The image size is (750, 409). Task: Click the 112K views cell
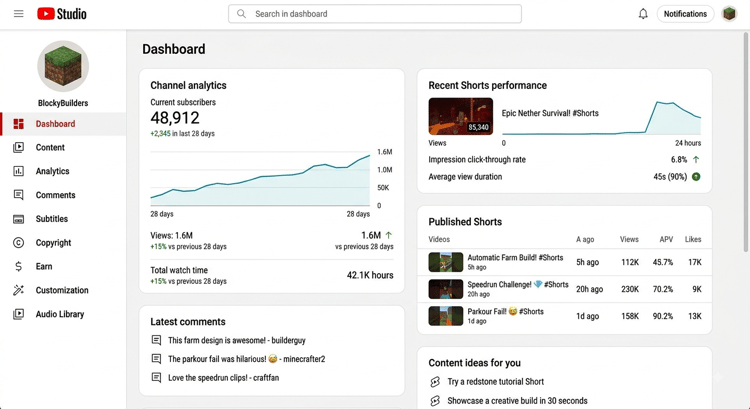[630, 262]
